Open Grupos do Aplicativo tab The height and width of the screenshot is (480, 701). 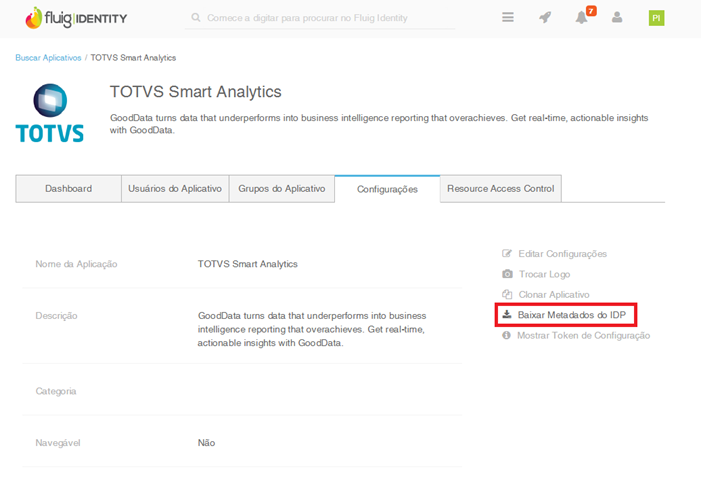[282, 189]
